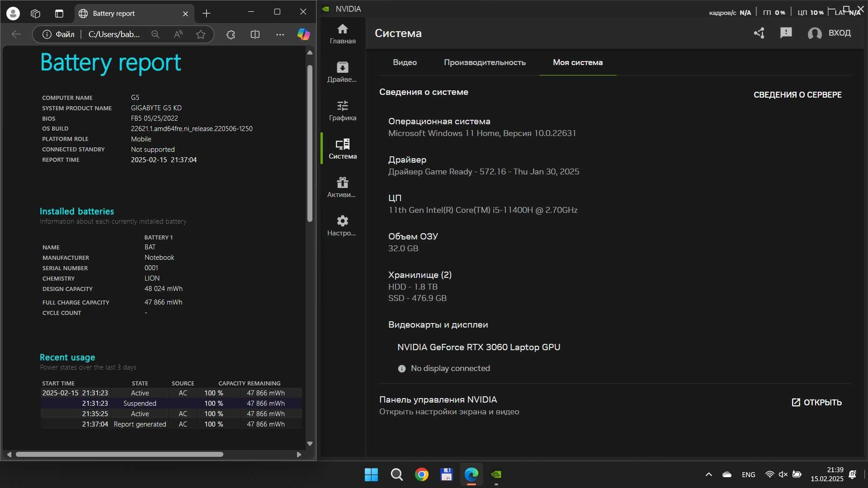868x488 pixels.
Task: Switch to the Производительность tab
Action: [485, 62]
